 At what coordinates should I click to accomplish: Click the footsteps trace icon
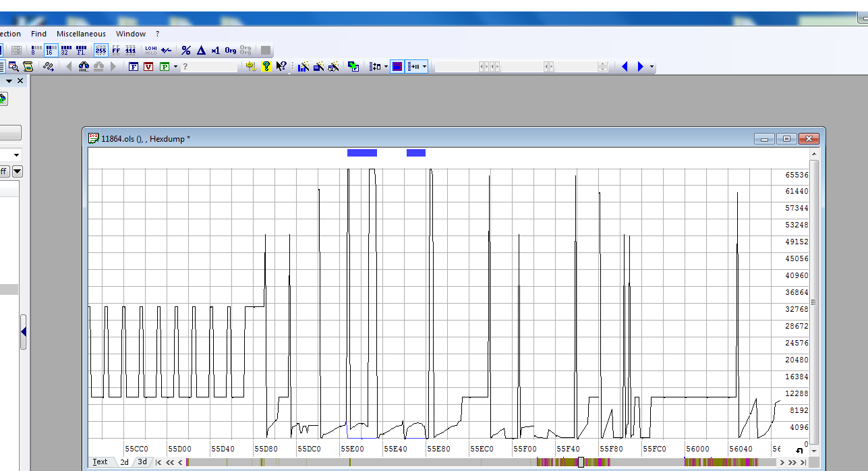49,67
